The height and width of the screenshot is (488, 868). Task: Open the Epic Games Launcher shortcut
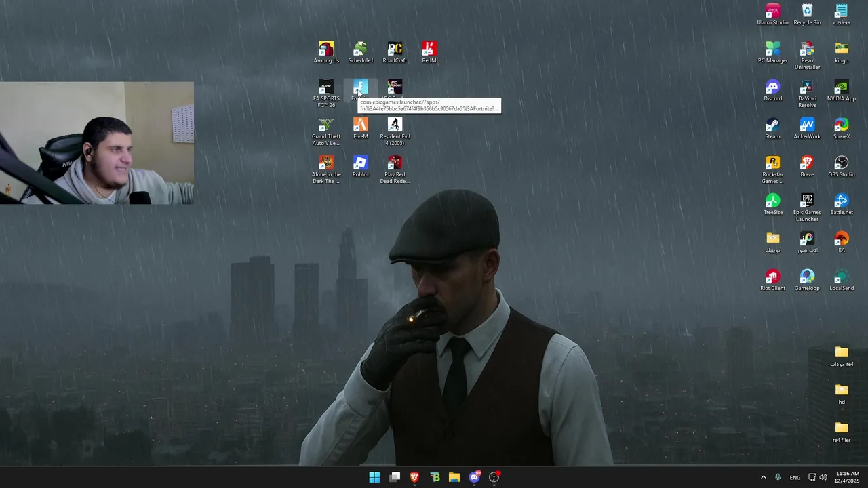click(x=807, y=207)
